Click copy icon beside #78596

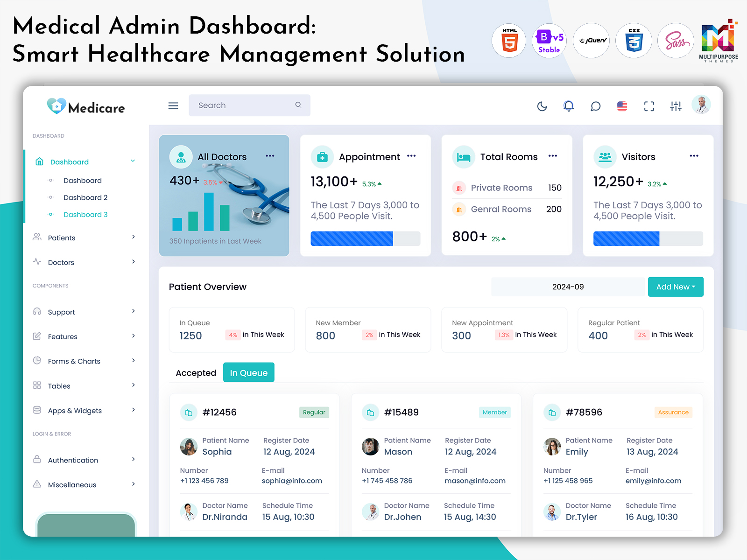552,413
